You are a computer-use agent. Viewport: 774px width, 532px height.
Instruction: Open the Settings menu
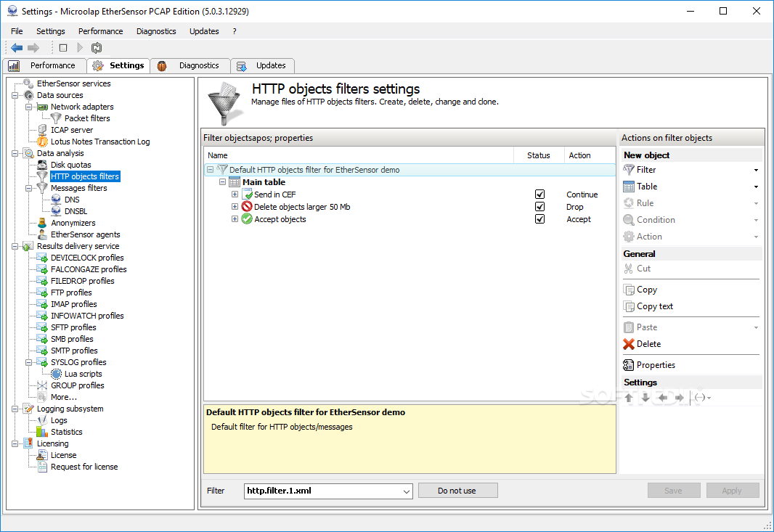[50, 31]
